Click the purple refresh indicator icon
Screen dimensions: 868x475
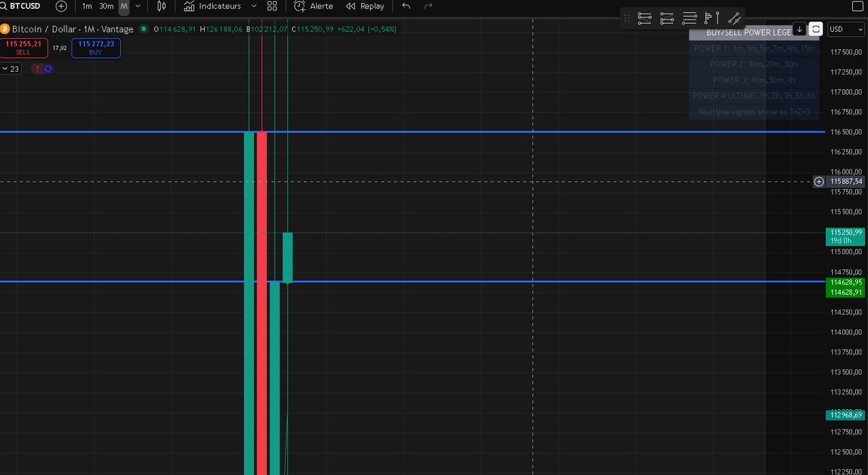coord(48,69)
